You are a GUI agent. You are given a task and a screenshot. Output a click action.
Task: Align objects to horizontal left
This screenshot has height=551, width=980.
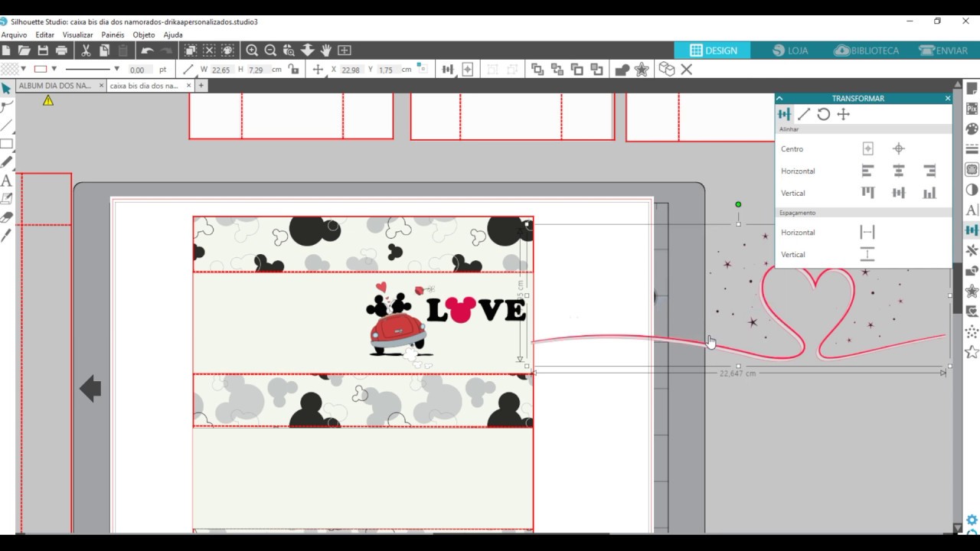click(x=867, y=171)
